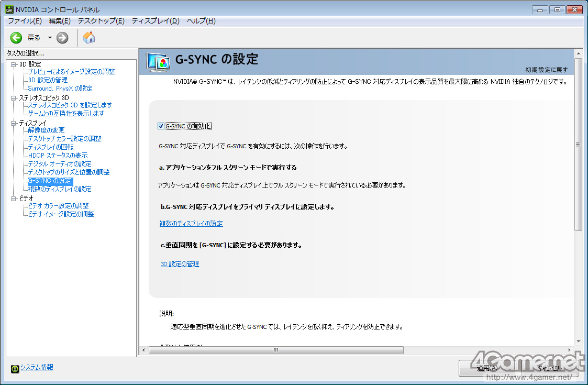Click 初期設定に戻す to restore defaults

[x=546, y=70]
